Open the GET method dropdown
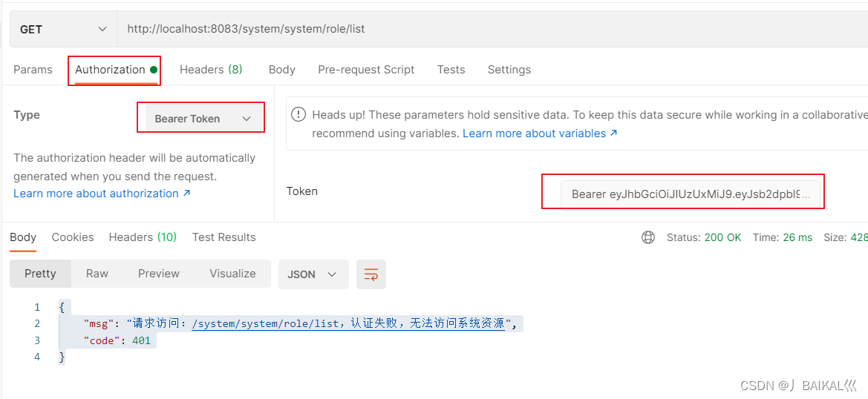 pos(63,30)
